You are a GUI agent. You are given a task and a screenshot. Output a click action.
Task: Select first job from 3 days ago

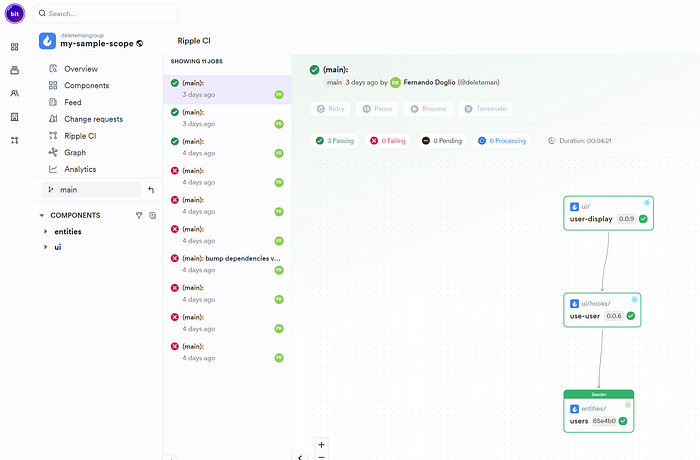227,89
